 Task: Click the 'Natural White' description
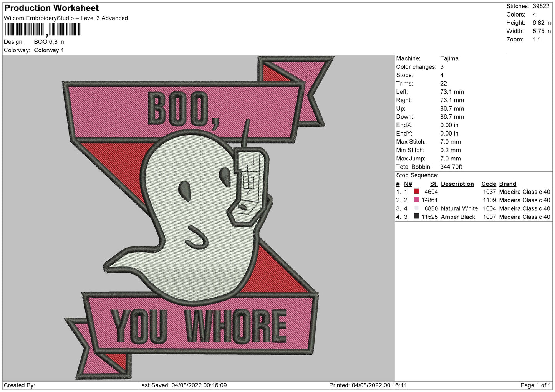[459, 208]
